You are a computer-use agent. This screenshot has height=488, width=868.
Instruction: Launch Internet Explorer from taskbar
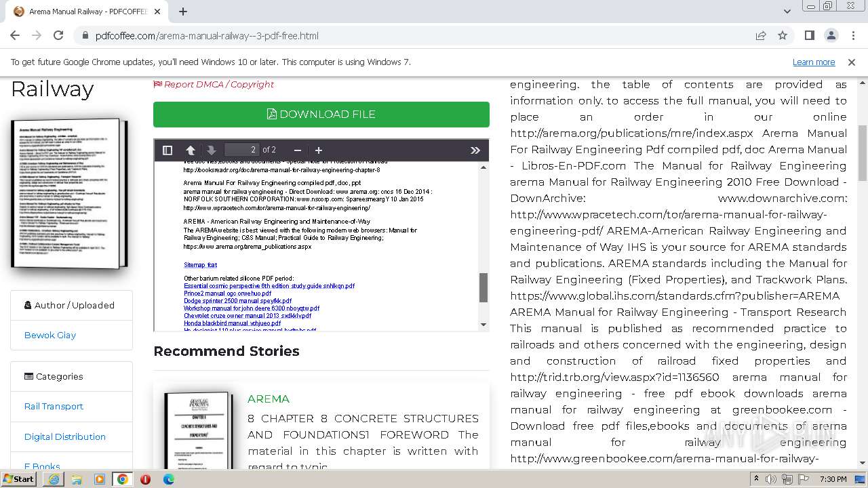point(54,479)
